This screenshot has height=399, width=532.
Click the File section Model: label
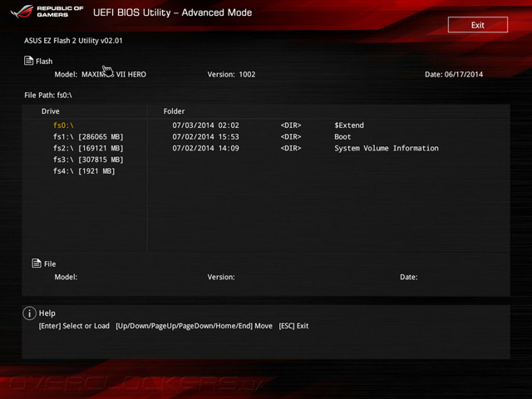coord(66,277)
